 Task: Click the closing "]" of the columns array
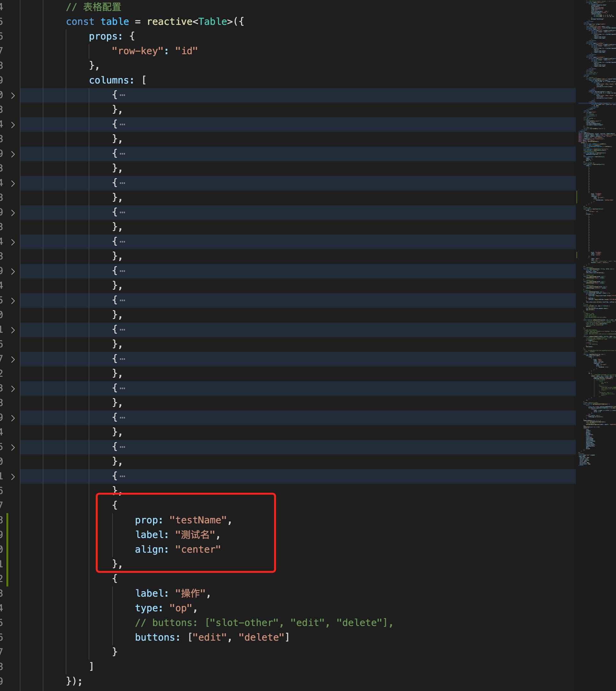click(x=92, y=666)
